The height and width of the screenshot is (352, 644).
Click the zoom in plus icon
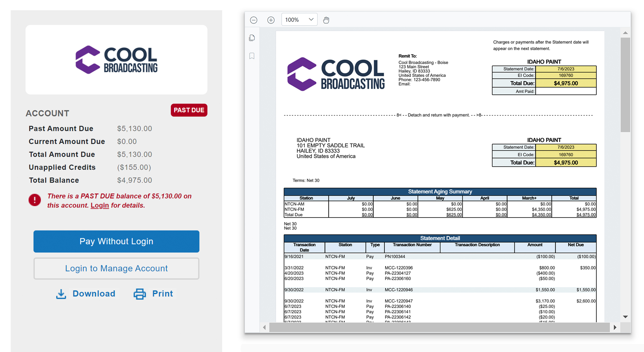coord(271,20)
